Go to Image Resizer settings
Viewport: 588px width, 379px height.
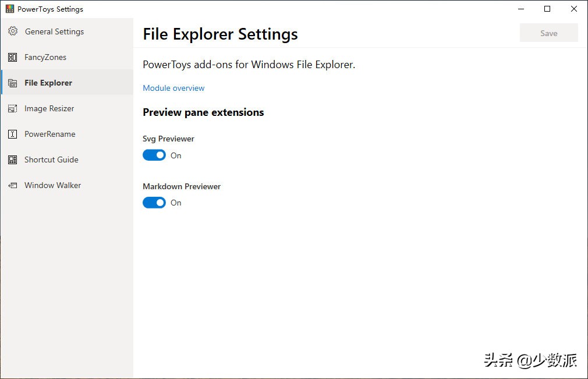(68, 108)
